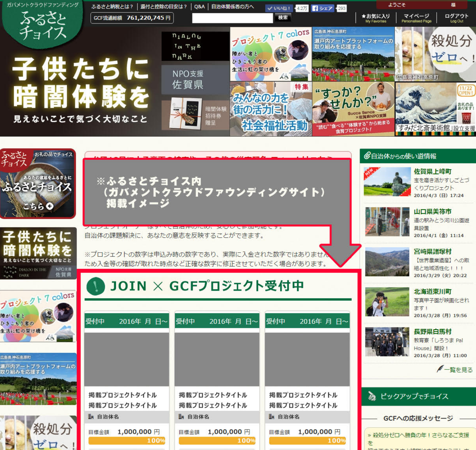Click second card 掲載プロジェクトタイトル text

click(213, 400)
